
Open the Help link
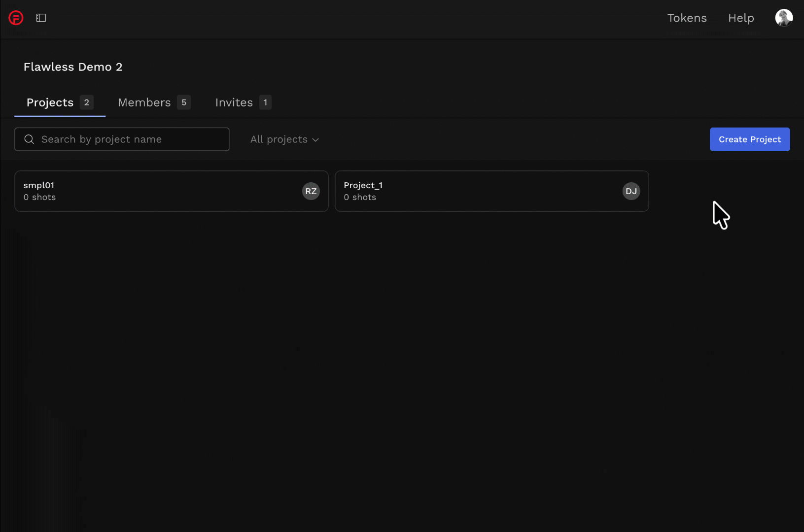[741, 18]
